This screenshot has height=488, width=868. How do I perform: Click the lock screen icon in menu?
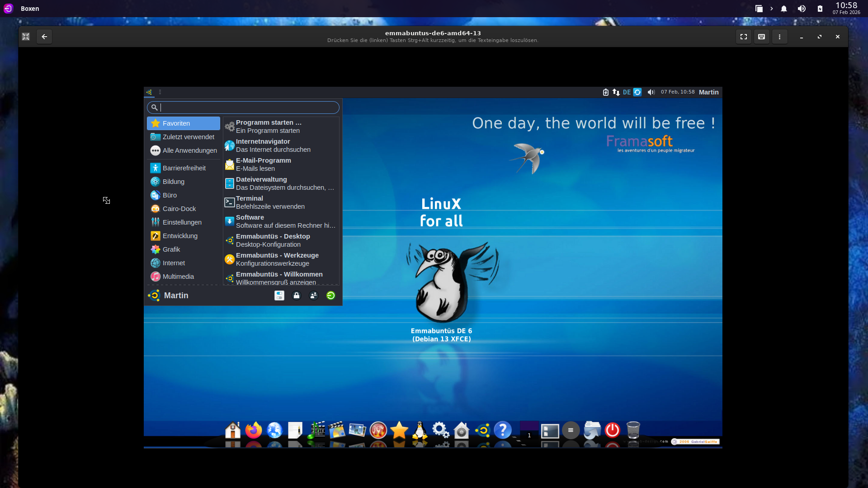click(297, 296)
